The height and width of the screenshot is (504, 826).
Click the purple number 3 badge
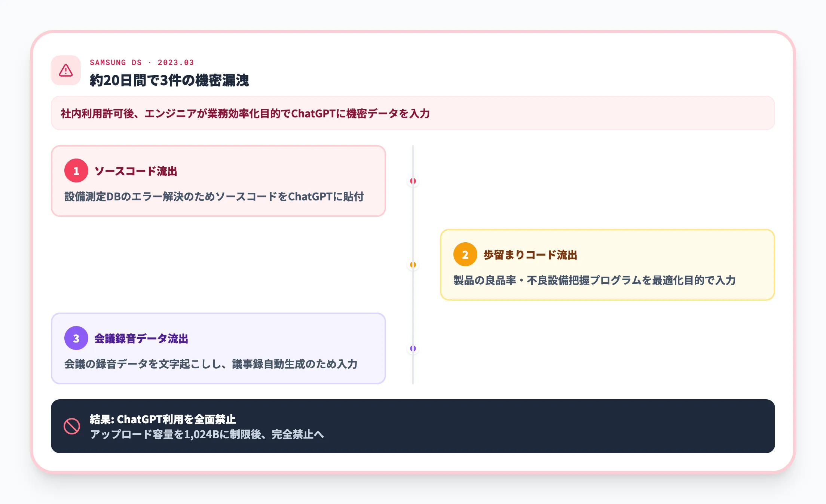[x=76, y=338]
